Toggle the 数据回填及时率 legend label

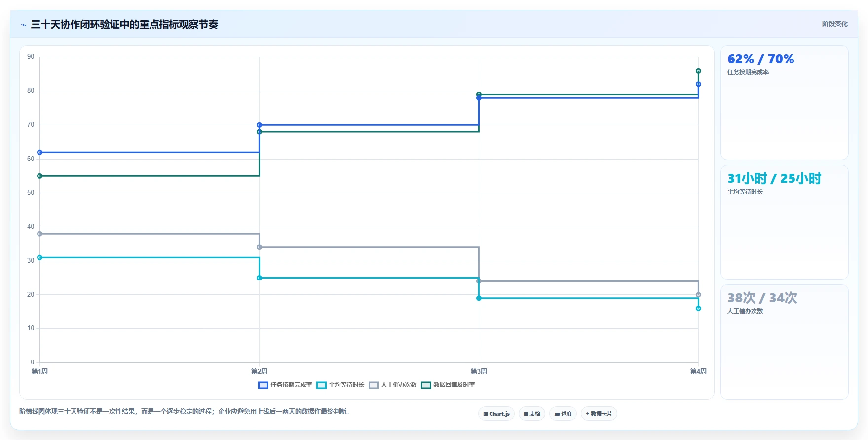pyautogui.click(x=454, y=385)
